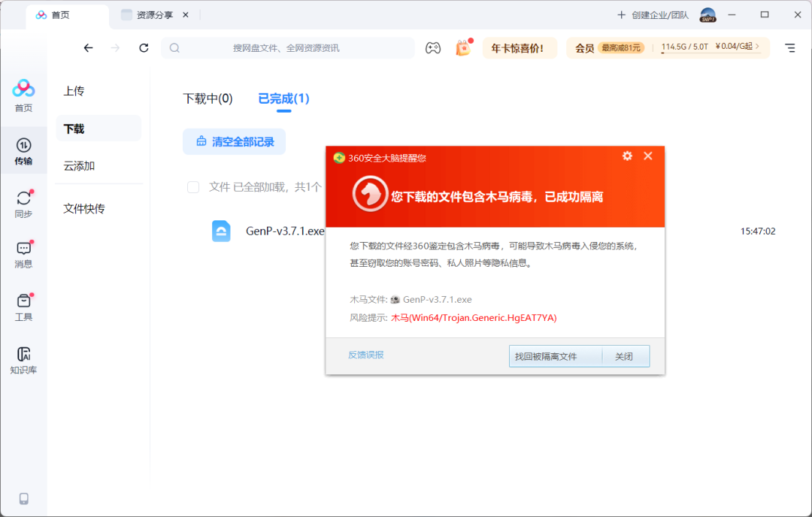
Task: Open the 传输 (Transfer) sidebar icon
Action: (23, 150)
